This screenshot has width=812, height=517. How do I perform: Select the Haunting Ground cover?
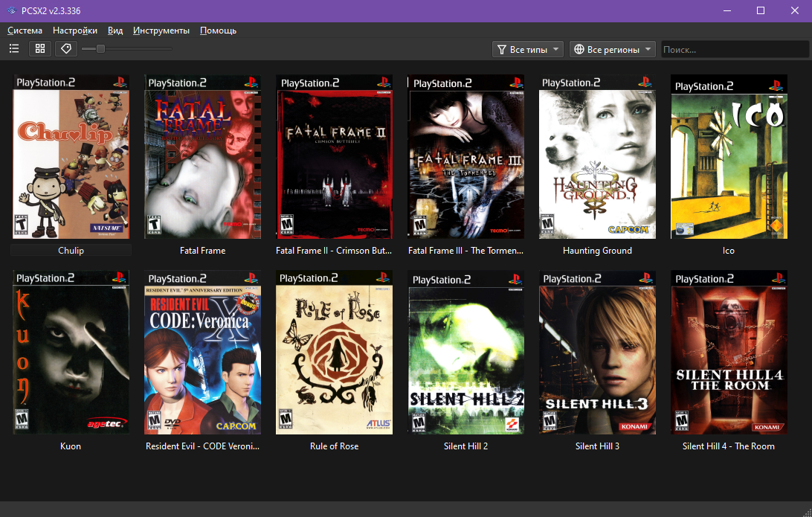tap(597, 156)
